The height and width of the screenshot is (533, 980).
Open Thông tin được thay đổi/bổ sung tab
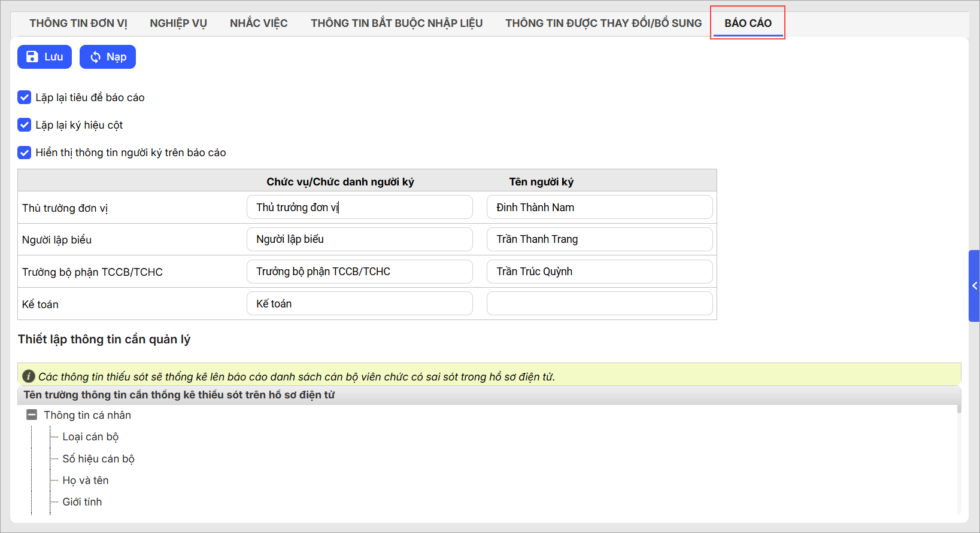pyautogui.click(x=603, y=23)
